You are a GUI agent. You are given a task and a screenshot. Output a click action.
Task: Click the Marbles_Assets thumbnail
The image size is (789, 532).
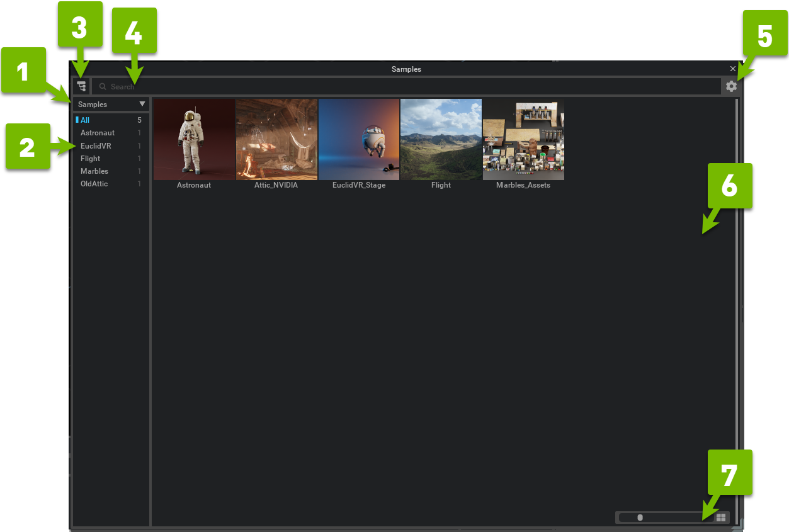(523, 140)
